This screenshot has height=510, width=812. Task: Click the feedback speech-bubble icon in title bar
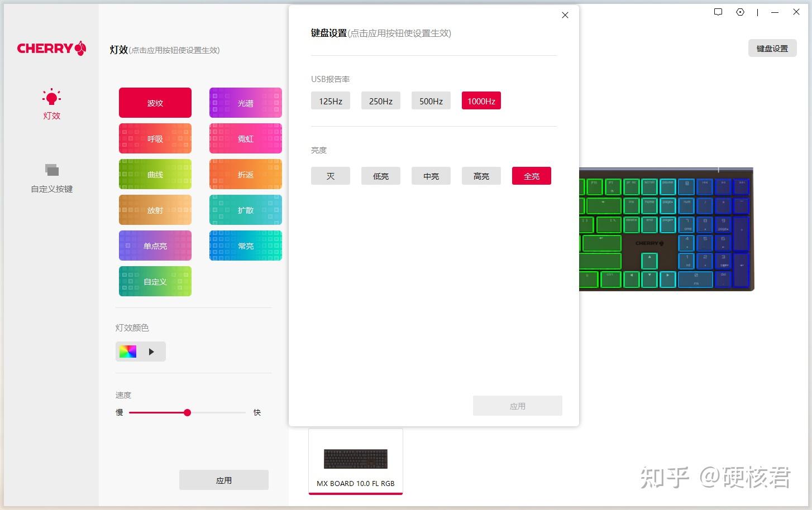point(718,12)
